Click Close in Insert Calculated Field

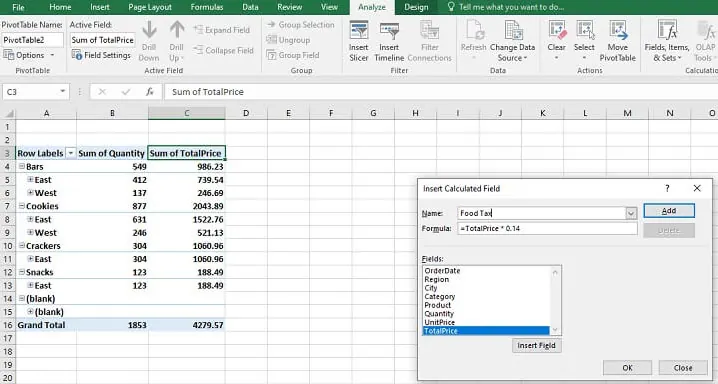pyautogui.click(x=683, y=368)
